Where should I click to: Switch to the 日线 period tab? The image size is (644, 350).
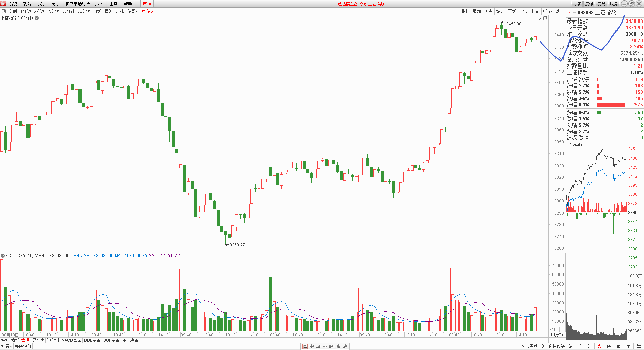pos(97,11)
